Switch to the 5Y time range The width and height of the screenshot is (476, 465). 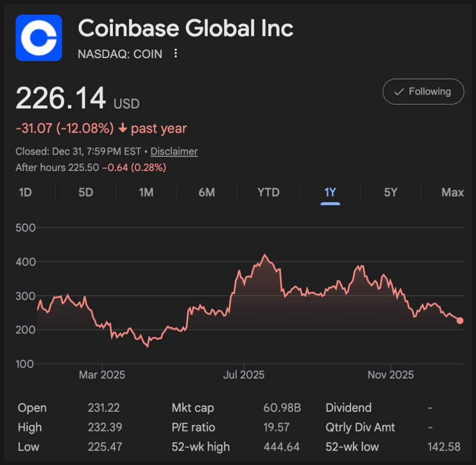click(x=390, y=192)
